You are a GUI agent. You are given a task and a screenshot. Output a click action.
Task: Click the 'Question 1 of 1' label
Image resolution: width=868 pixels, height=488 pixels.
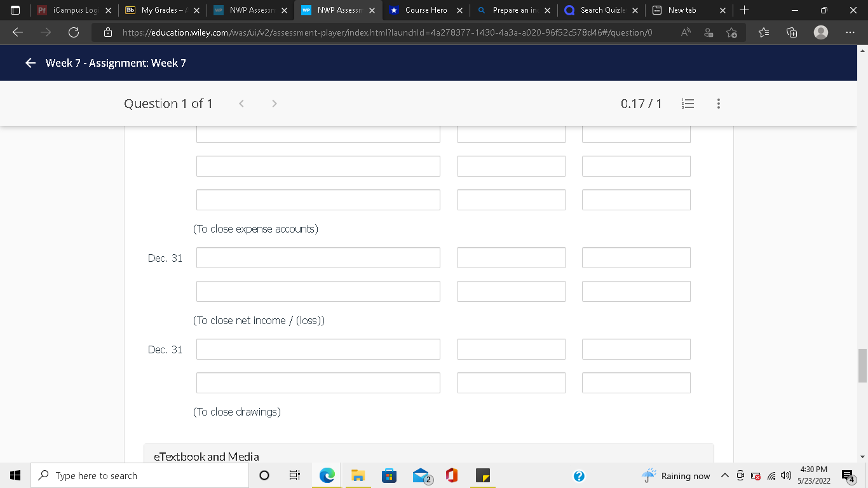[x=168, y=104]
